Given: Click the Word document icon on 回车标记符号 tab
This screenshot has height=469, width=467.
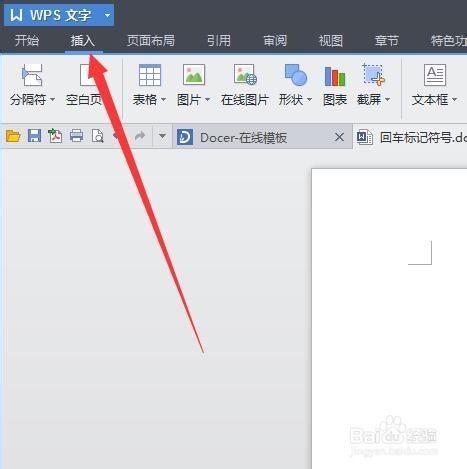Looking at the screenshot, I should [365, 137].
